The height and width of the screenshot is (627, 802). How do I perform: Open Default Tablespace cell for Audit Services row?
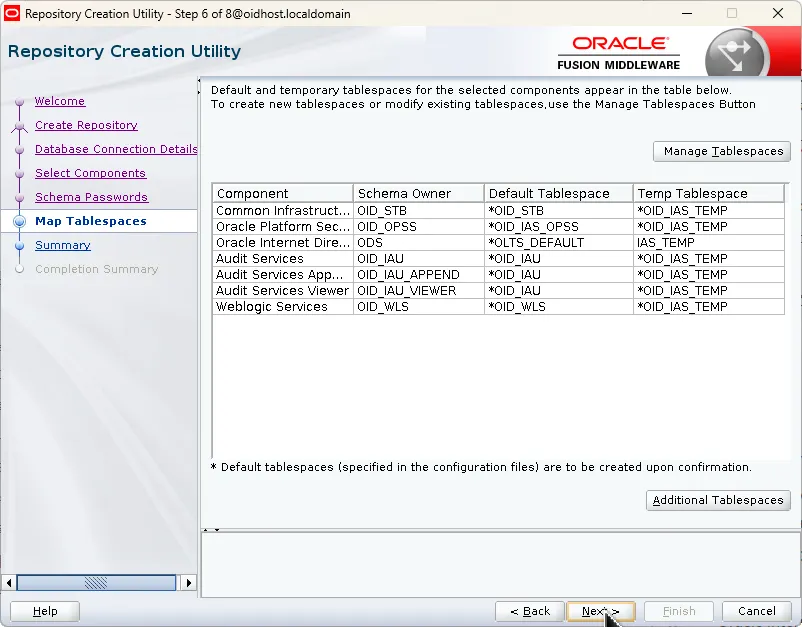[x=558, y=259]
